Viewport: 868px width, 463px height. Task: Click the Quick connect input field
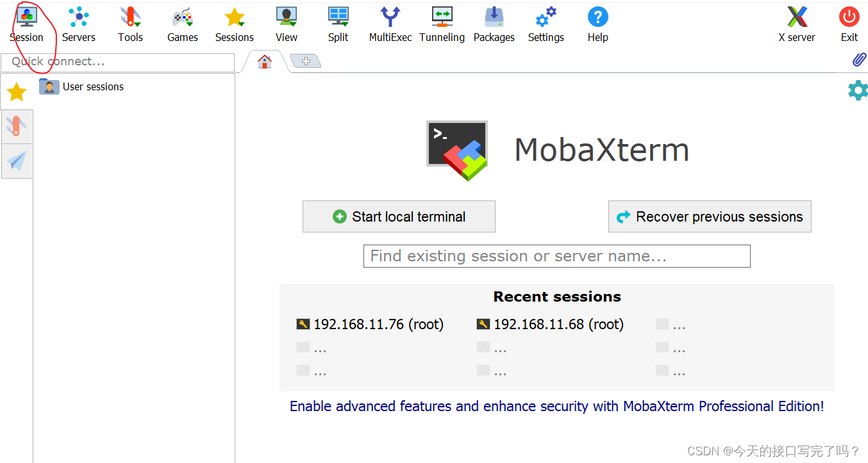pyautogui.click(x=117, y=61)
